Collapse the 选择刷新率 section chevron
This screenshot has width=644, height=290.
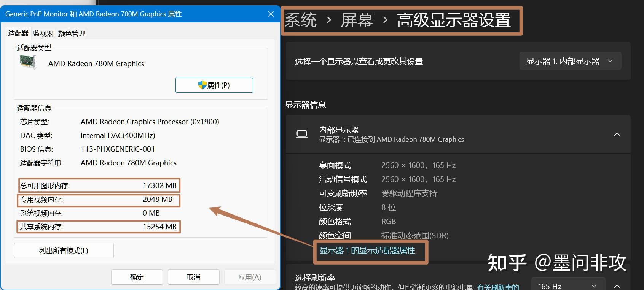(x=617, y=286)
